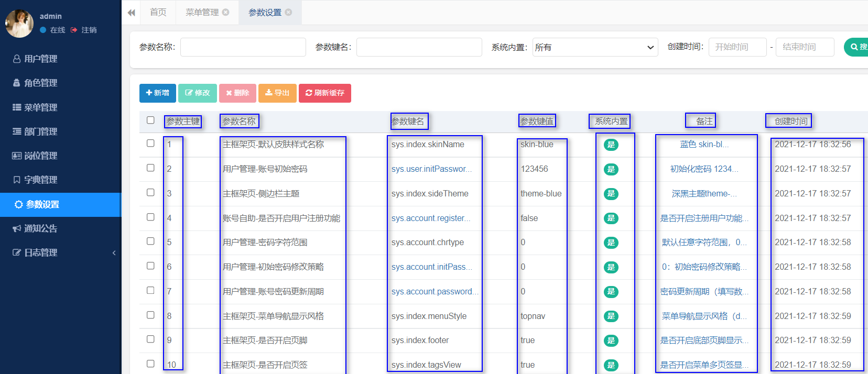The width and height of the screenshot is (868, 374).
Task: Switch to the 首页 tab
Action: (158, 12)
